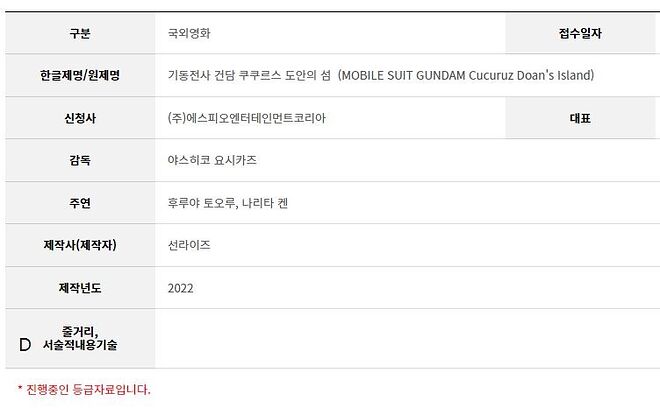The height and width of the screenshot is (408, 660).
Task: Click the 접수일자 header cell
Action: click(580, 33)
